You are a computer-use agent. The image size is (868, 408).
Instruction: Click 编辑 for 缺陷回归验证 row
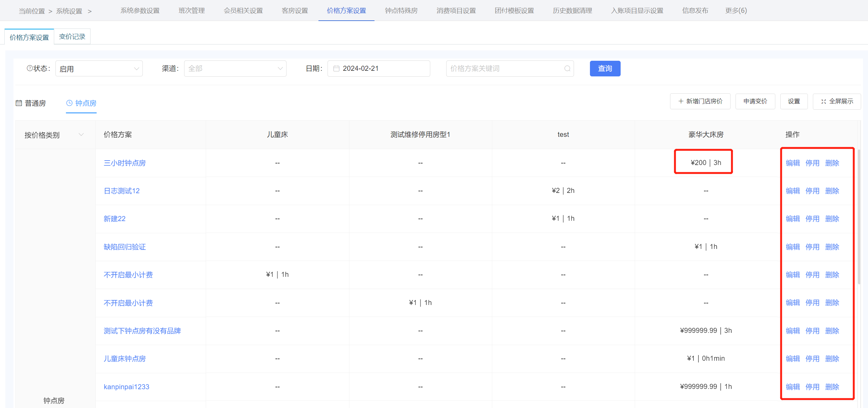793,247
